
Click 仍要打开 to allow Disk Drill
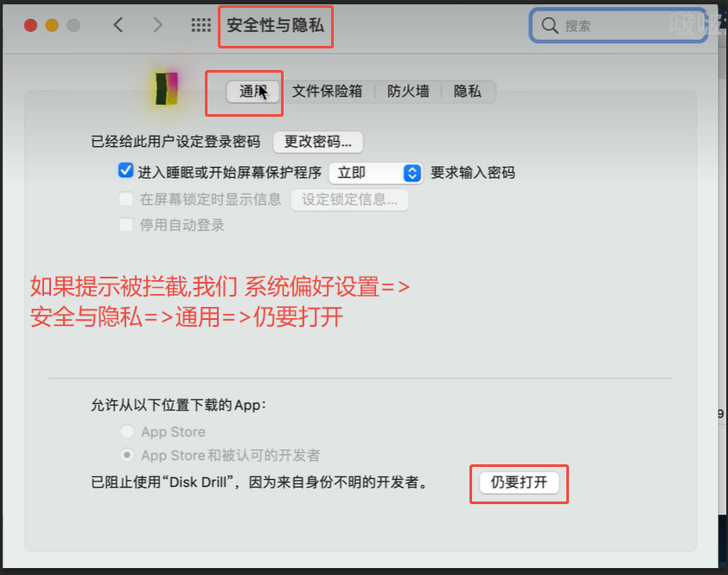point(519,482)
